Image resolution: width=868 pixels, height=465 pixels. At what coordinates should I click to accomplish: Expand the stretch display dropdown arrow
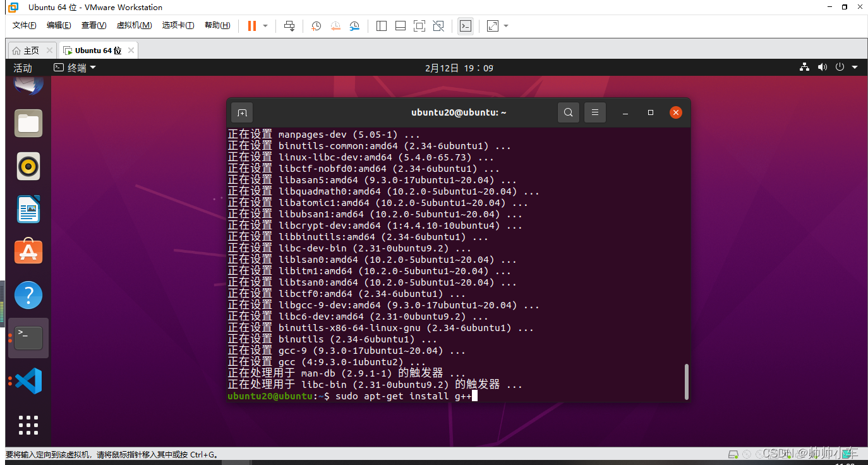click(x=506, y=26)
